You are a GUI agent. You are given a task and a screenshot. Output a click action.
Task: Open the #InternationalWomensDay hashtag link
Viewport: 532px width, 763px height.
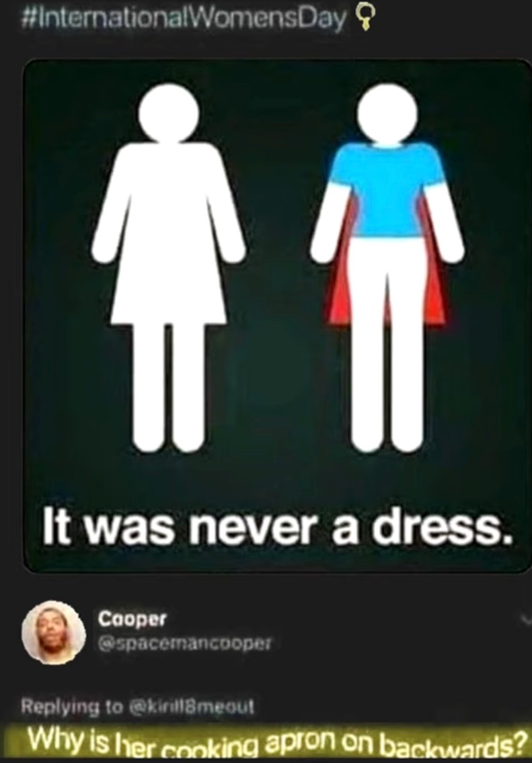click(184, 20)
